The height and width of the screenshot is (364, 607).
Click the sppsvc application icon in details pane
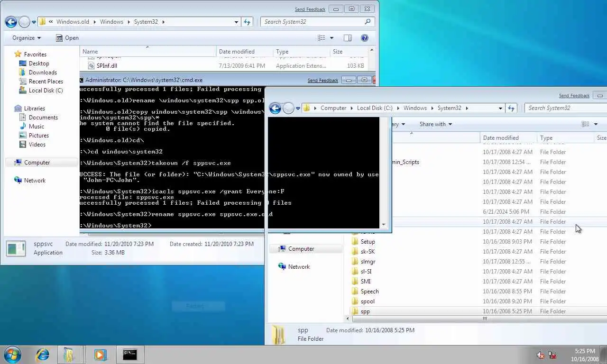point(16,248)
